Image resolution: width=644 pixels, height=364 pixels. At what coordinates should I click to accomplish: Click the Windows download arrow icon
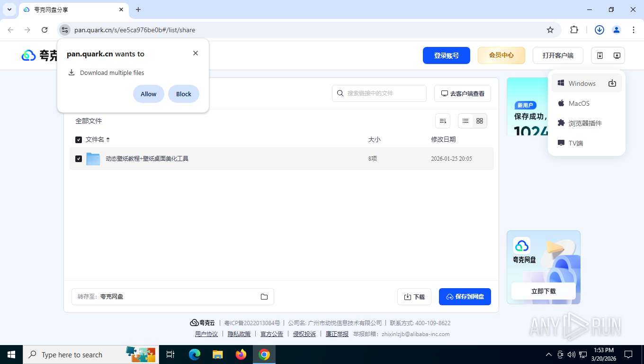pos(612,83)
